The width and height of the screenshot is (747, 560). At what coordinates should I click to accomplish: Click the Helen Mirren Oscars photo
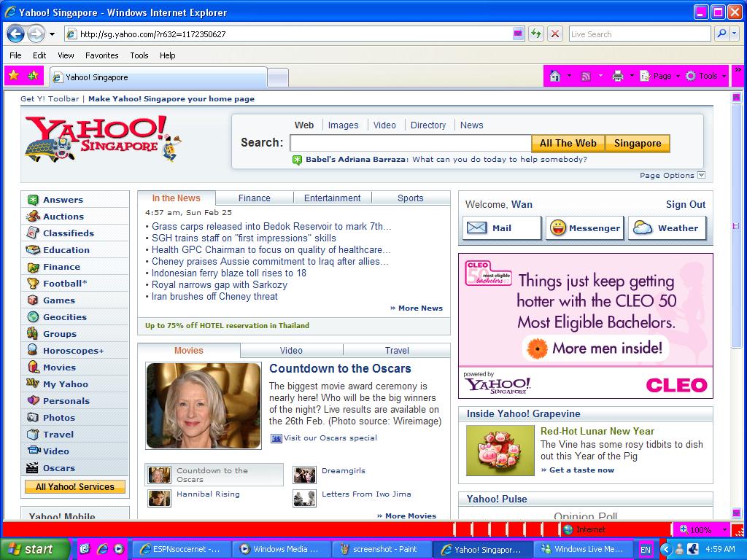pos(204,405)
